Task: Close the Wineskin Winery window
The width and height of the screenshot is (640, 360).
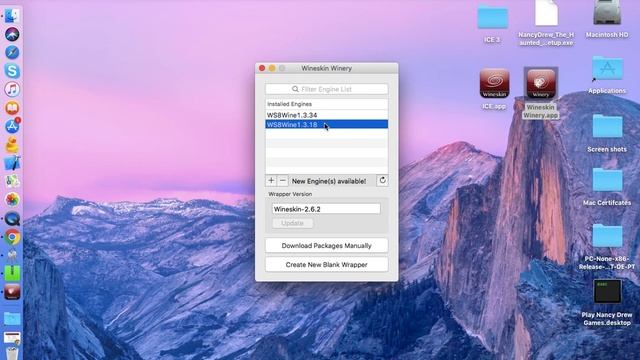Action: tap(262, 68)
